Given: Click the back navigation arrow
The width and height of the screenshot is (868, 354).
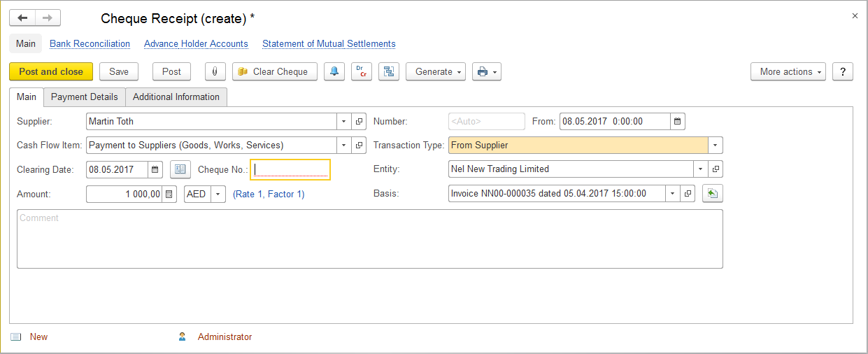Looking at the screenshot, I should 22,18.
